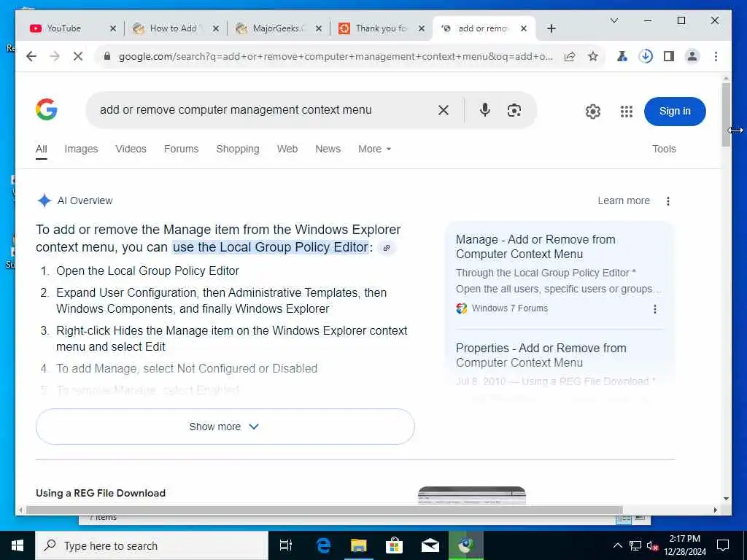Close the MajorGeeks tab
The image size is (747, 560).
[319, 28]
